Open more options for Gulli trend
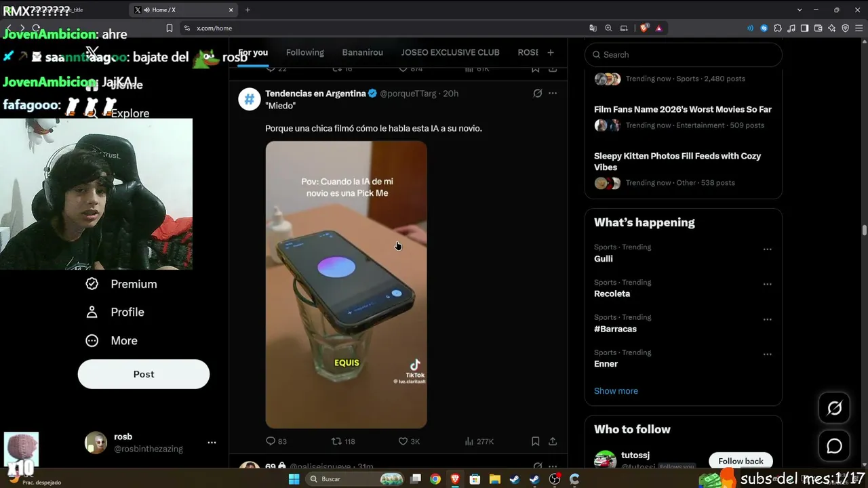The width and height of the screenshot is (868, 488). [x=768, y=249]
